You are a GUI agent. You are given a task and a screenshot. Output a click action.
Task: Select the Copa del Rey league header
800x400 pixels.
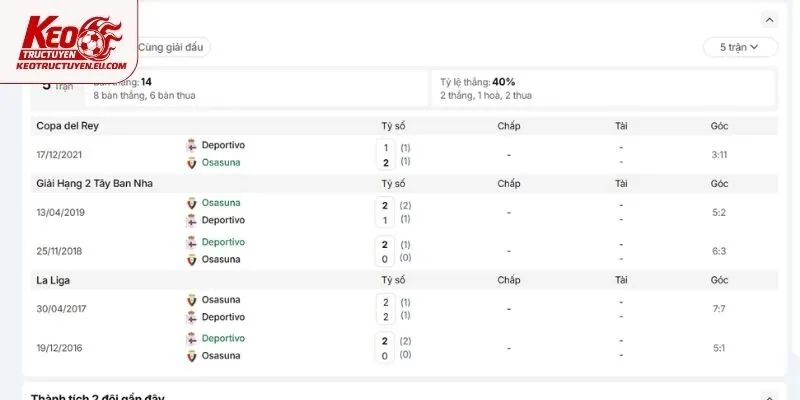tap(67, 126)
